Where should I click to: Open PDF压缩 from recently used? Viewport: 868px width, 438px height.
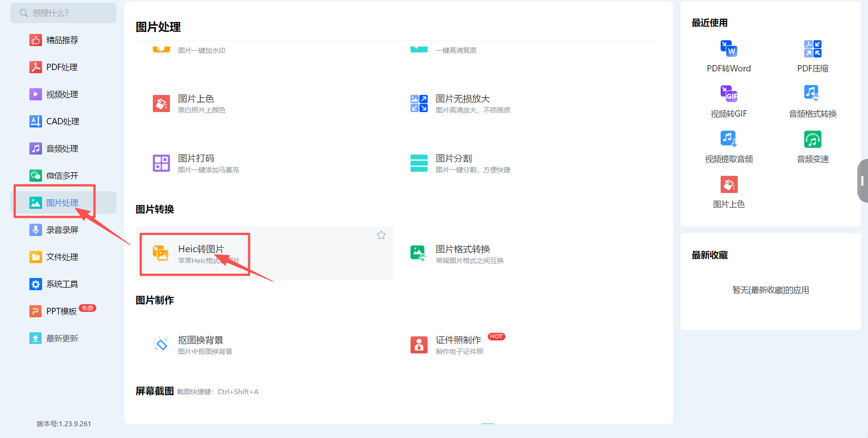coord(813,57)
